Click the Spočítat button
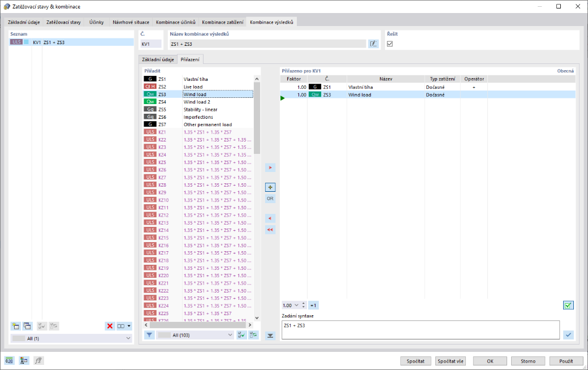The height and width of the screenshot is (370, 588). [416, 361]
